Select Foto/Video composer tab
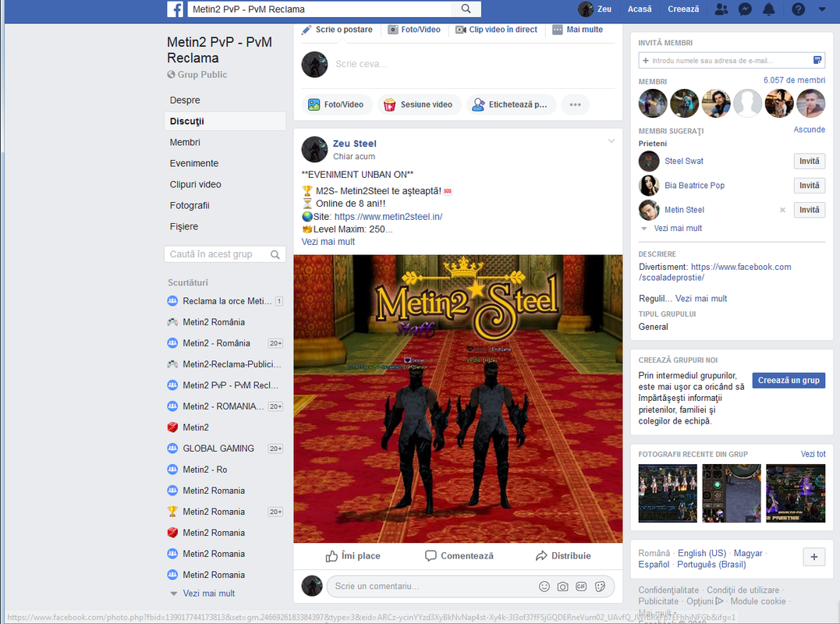 [x=415, y=30]
